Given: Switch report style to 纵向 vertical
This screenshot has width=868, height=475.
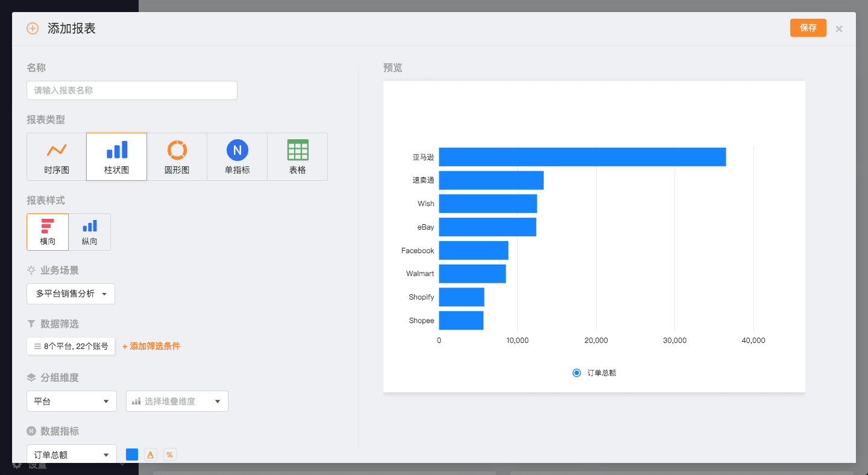Looking at the screenshot, I should [x=89, y=232].
